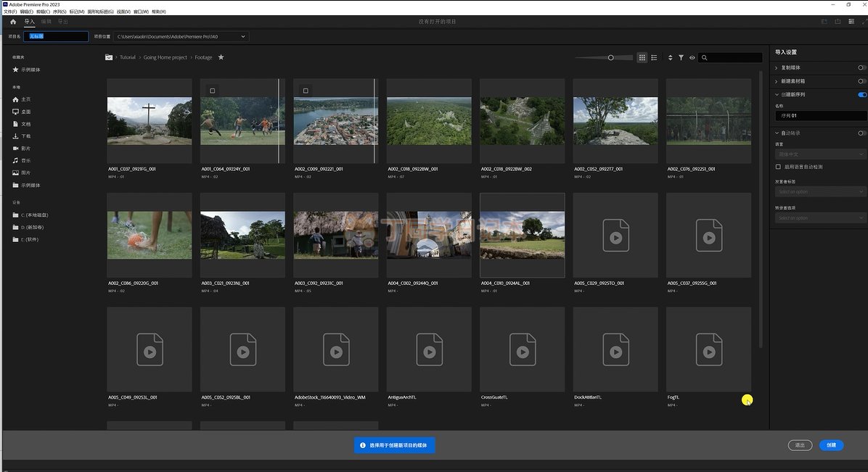
Task: Check the 启用语言自动检测 checkbox
Action: click(x=778, y=167)
